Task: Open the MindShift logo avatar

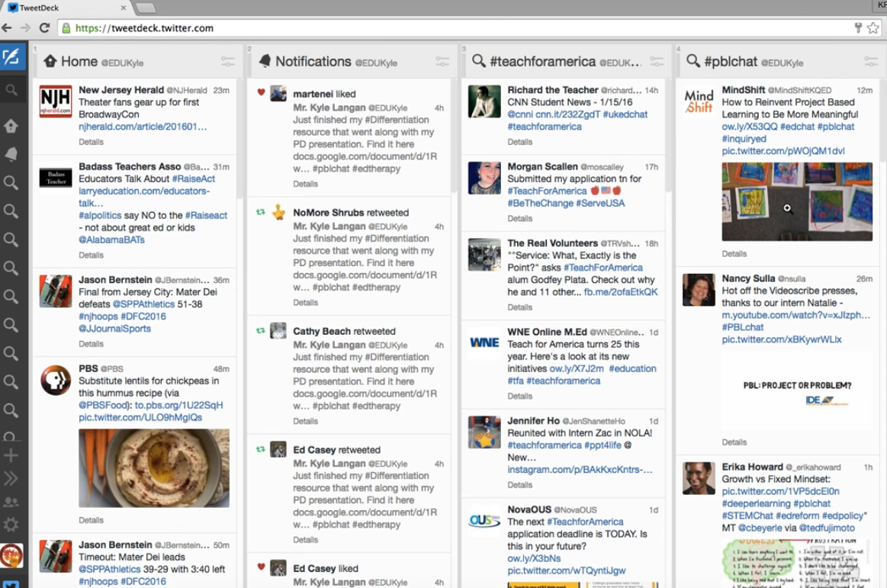Action: 699,101
